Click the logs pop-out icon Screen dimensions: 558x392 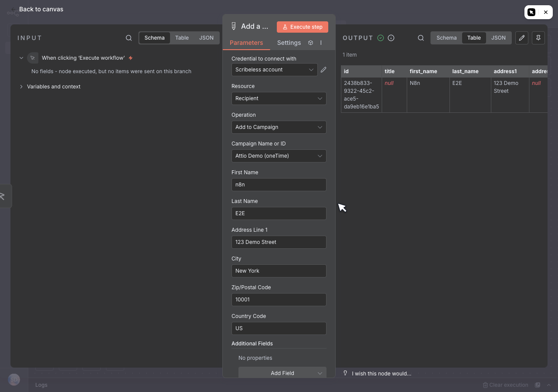(x=538, y=385)
